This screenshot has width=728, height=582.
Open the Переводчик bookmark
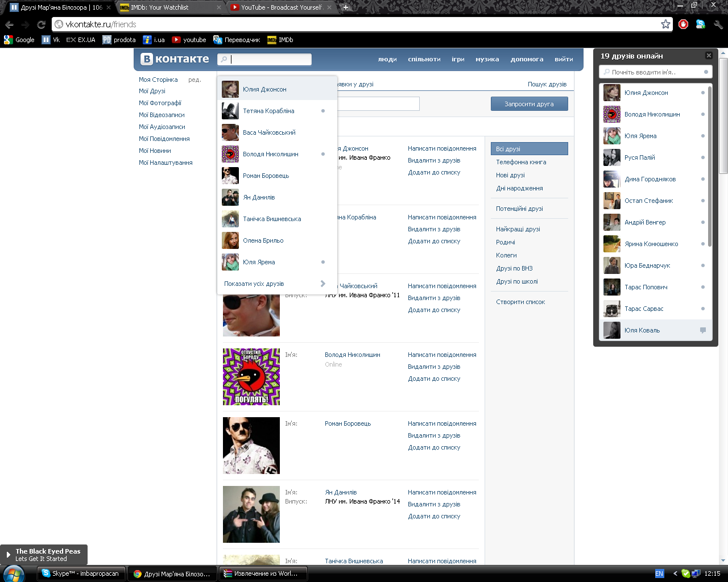[x=237, y=40]
